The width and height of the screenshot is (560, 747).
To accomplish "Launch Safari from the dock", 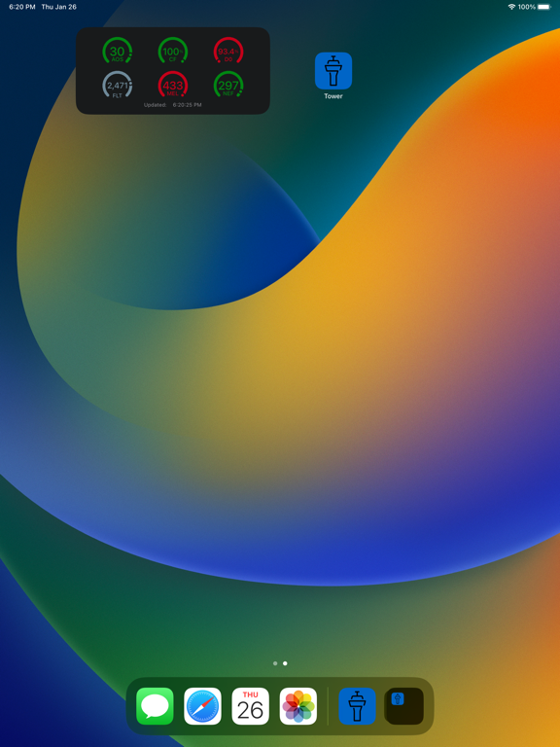I will pyautogui.click(x=203, y=706).
